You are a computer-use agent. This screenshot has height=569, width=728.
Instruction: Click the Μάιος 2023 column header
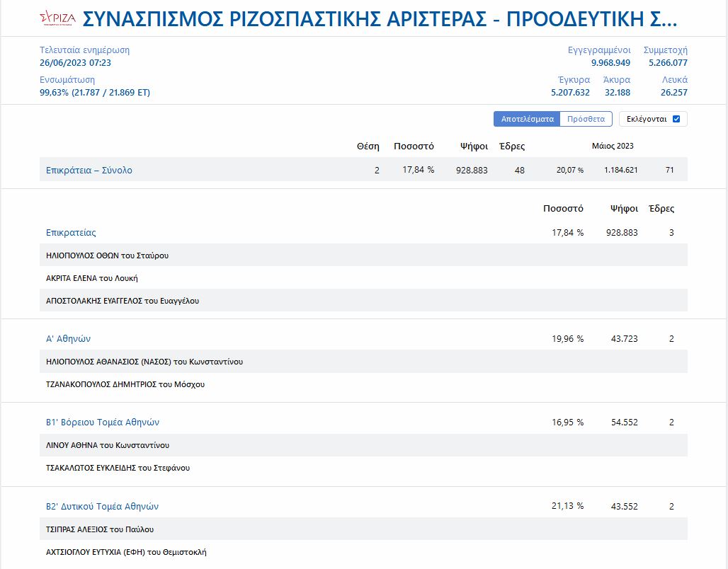(x=613, y=146)
